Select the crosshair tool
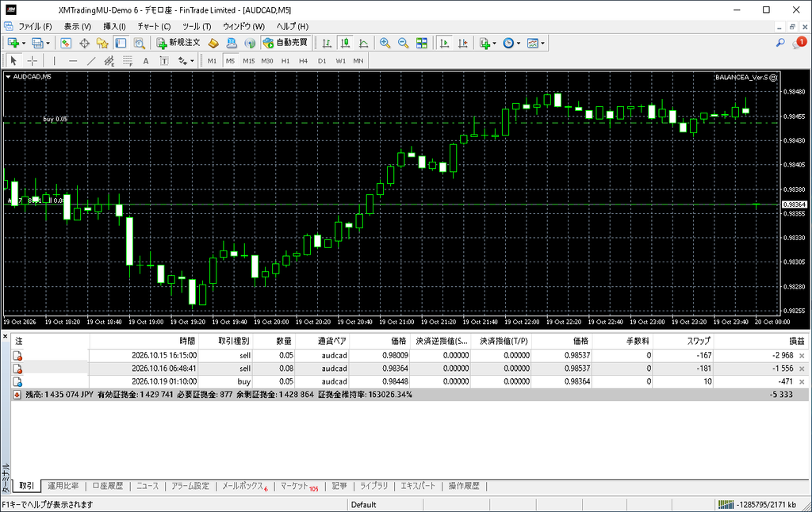Screen dimensions: 812x512 32,60
